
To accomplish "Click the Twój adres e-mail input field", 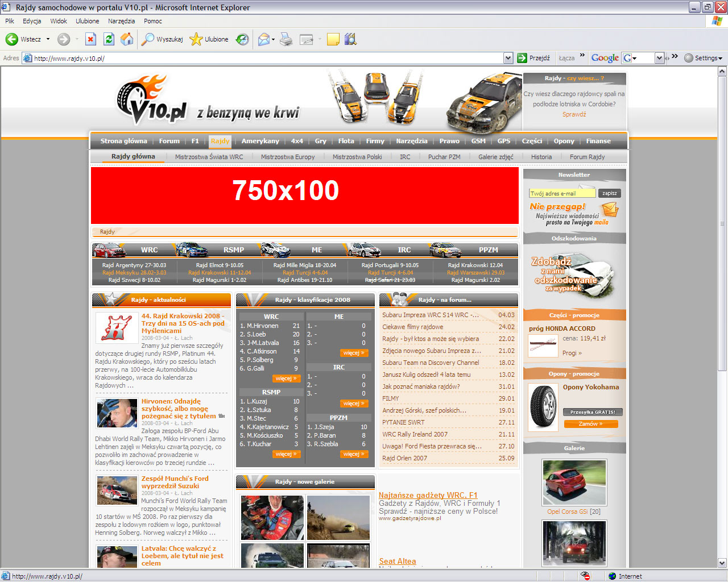I will tap(562, 193).
